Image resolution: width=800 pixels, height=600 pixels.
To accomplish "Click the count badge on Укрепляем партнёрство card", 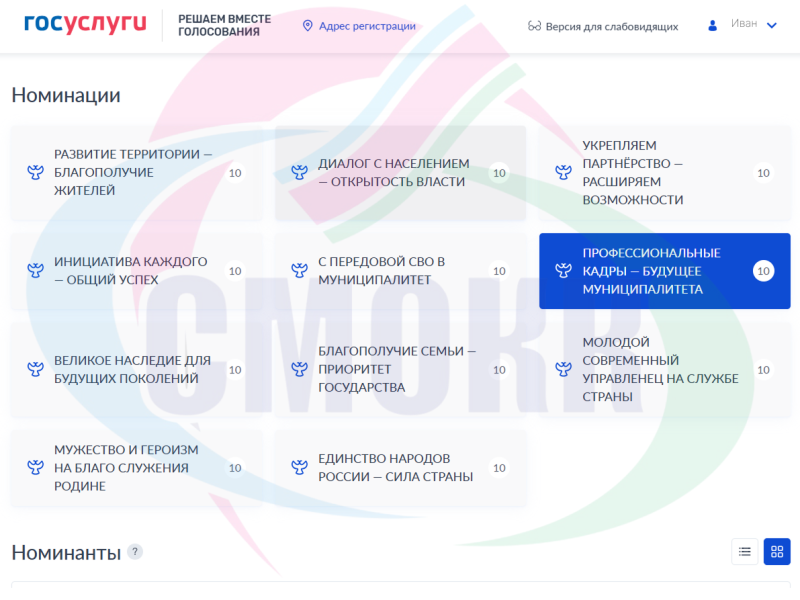I will point(763,173).
